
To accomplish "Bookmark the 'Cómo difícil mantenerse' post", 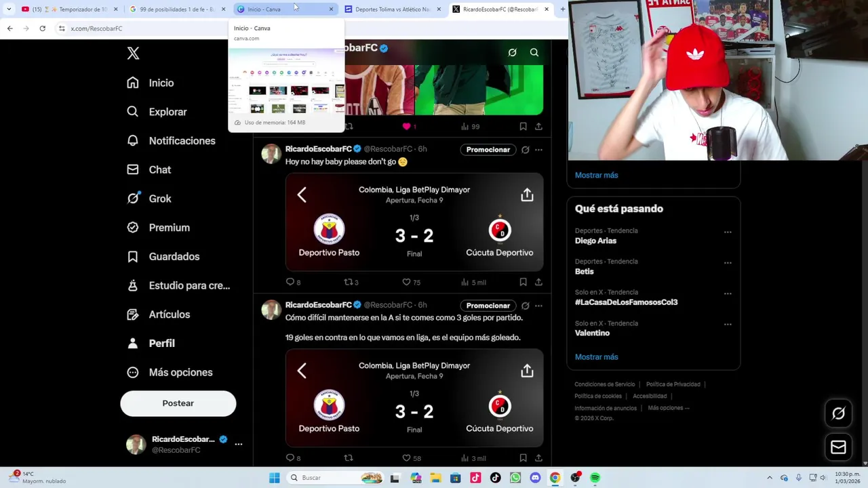I will pos(523,458).
